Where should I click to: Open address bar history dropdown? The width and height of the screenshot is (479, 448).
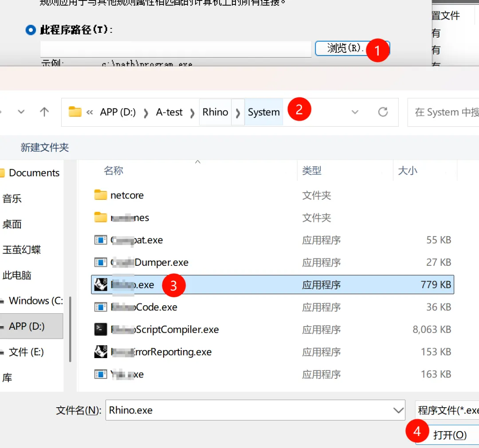tap(355, 112)
